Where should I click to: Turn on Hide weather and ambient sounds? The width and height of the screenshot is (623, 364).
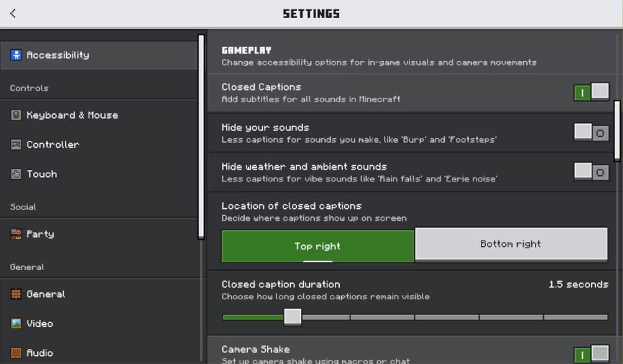pos(591,172)
